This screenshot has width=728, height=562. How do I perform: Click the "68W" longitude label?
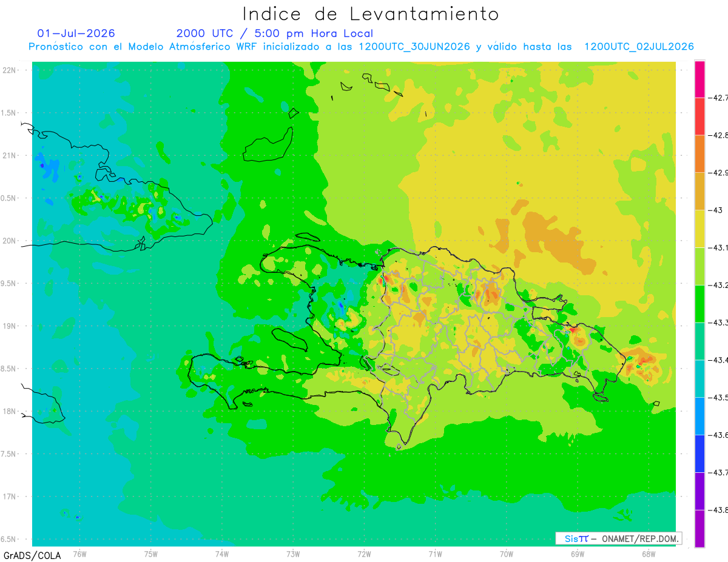pos(649,554)
